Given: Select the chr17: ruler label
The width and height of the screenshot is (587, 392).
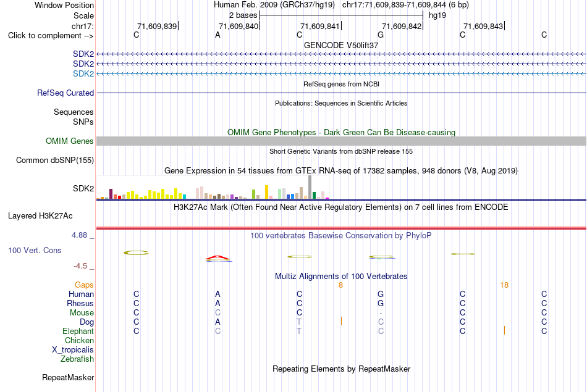Looking at the screenshot, I should (x=82, y=26).
